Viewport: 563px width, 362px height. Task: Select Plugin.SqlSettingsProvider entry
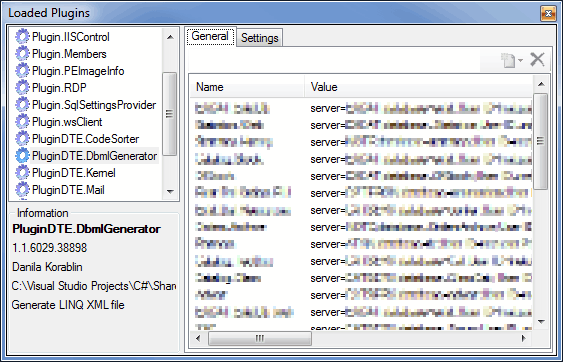[x=94, y=105]
